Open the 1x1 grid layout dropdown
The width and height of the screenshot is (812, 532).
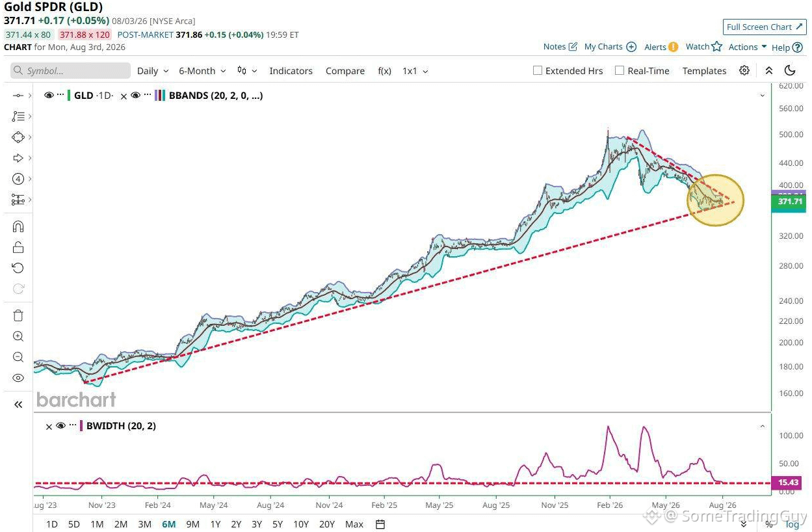pyautogui.click(x=415, y=71)
